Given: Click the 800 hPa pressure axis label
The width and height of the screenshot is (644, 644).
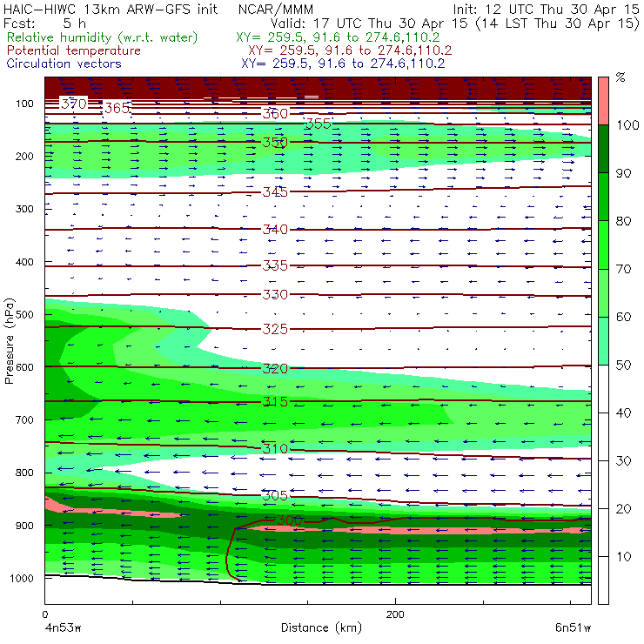Looking at the screenshot, I should click(24, 473).
